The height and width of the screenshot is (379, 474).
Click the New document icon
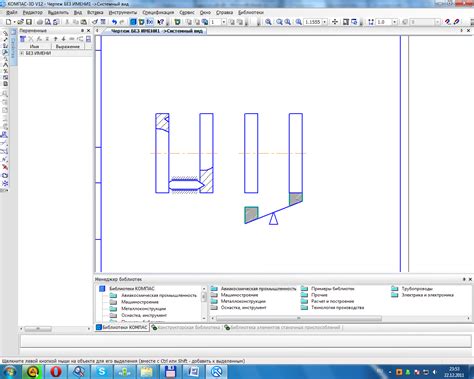[x=8, y=22]
